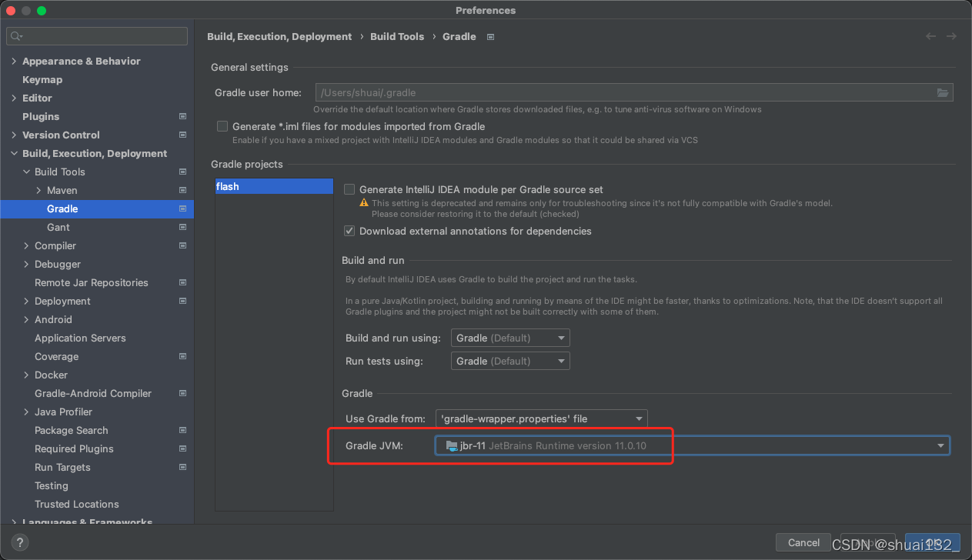Enable Generate *.iml files for imported modules
This screenshot has width=972, height=560.
(222, 126)
